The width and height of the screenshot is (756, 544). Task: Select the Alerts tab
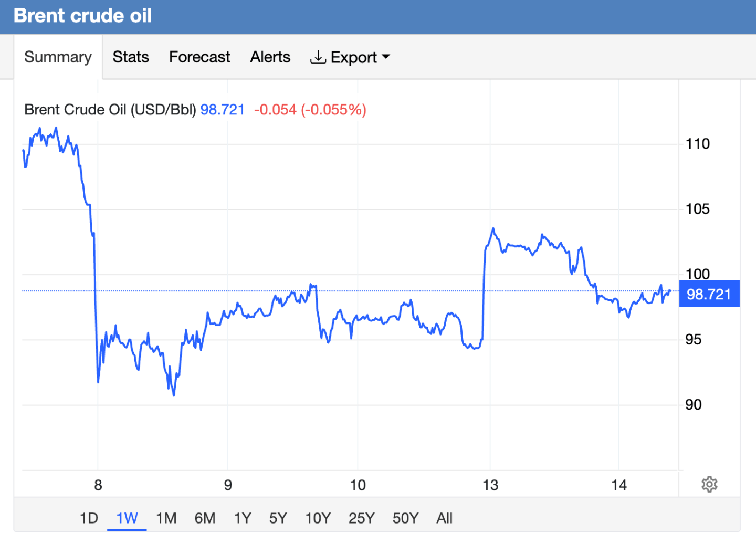click(270, 57)
